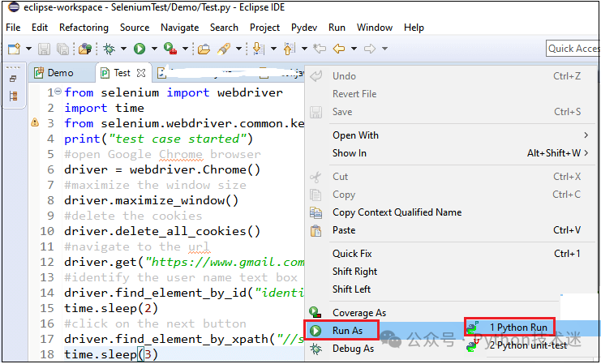601x364 pixels.
Task: Collapse the import fold marker on line 1
Action: pyautogui.click(x=58, y=91)
